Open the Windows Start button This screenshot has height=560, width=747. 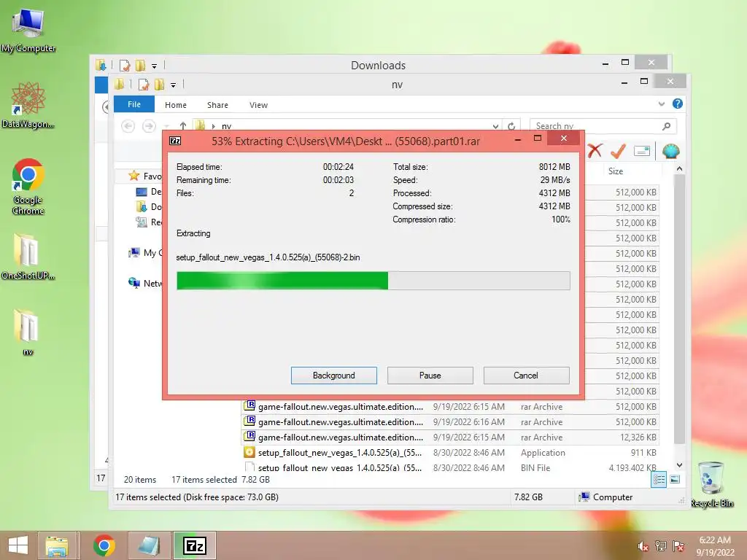[x=18, y=545]
